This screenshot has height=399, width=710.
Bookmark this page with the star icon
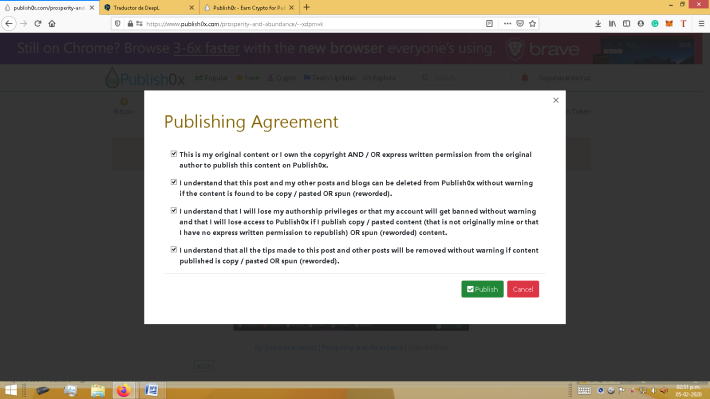[532, 24]
